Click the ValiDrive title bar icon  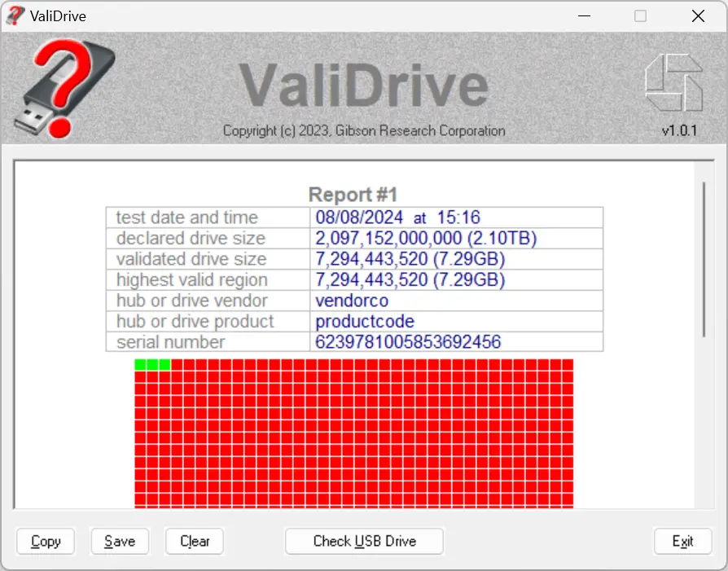point(15,15)
